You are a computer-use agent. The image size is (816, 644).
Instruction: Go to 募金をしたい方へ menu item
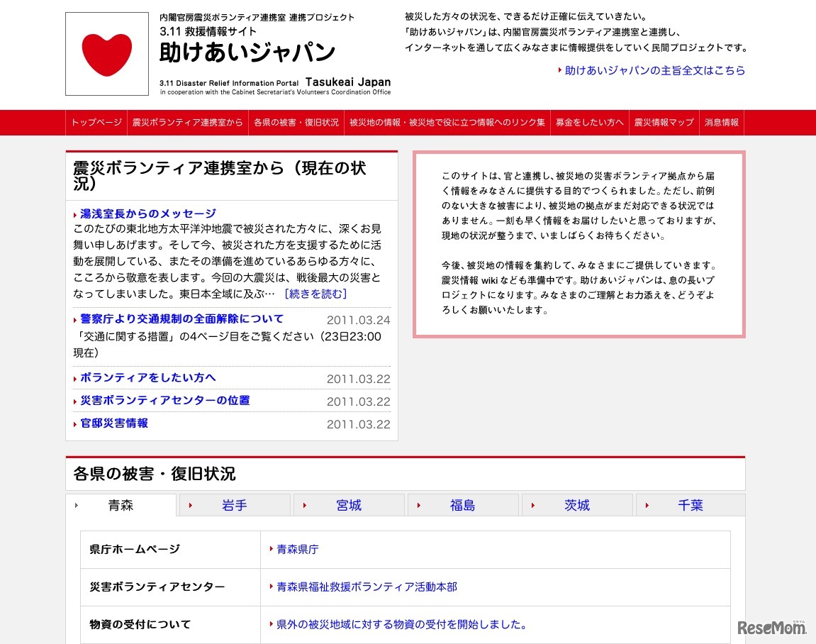(x=590, y=122)
